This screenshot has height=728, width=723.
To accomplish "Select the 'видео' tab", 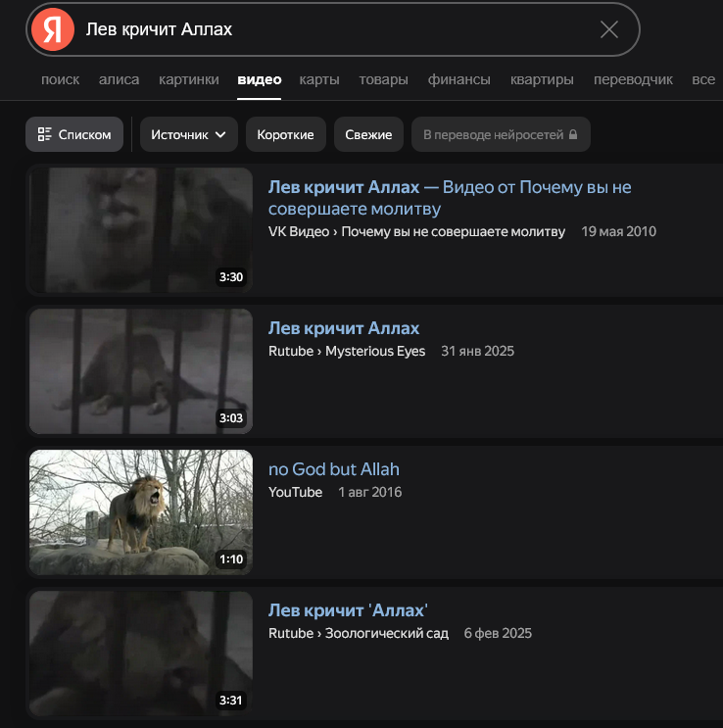I will 260,79.
